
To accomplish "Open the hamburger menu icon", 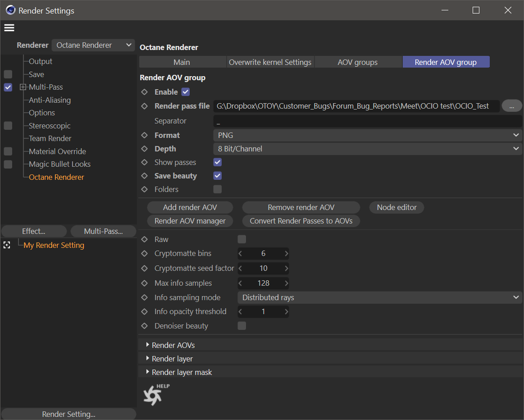I will click(x=9, y=28).
